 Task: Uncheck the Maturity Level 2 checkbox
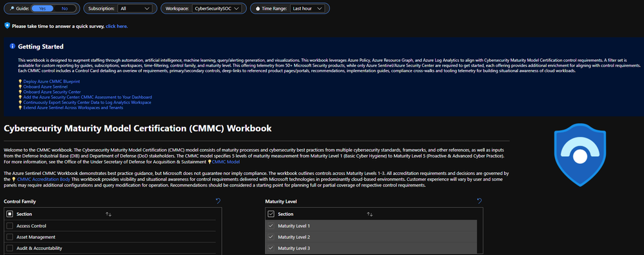(x=271, y=237)
